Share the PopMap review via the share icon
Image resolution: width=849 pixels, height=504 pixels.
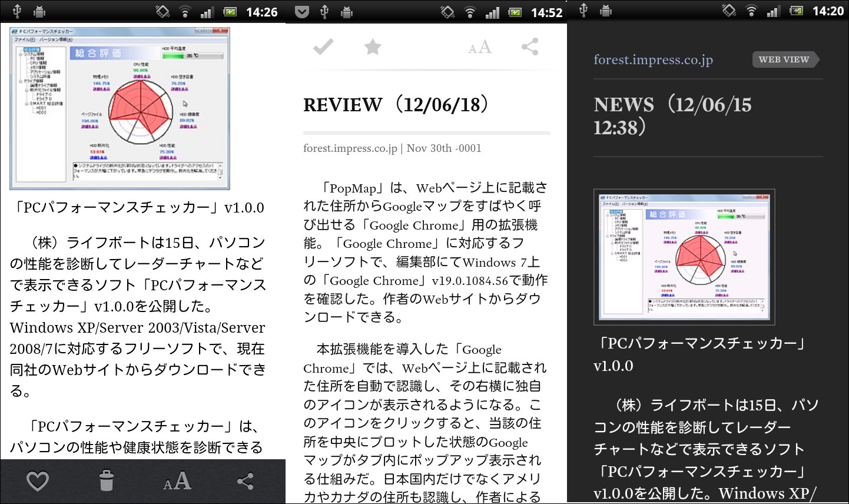tap(530, 47)
